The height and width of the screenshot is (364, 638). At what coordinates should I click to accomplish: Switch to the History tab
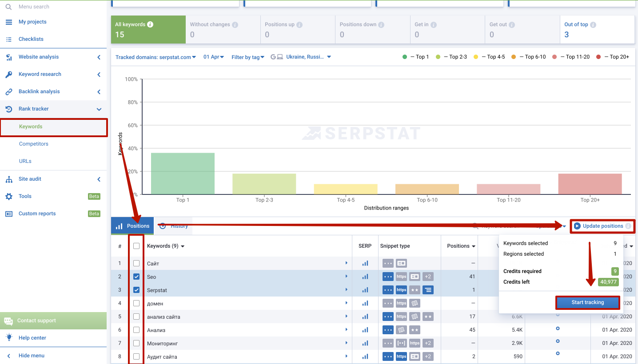point(178,226)
